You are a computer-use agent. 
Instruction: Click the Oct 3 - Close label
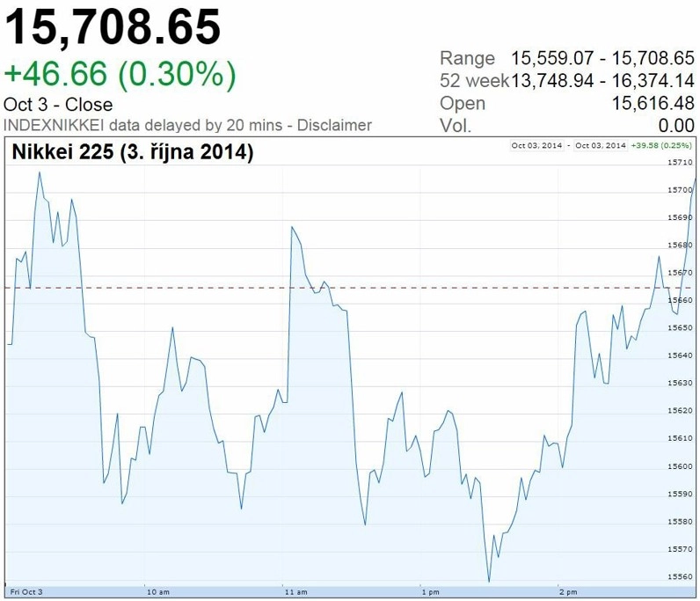[58, 105]
